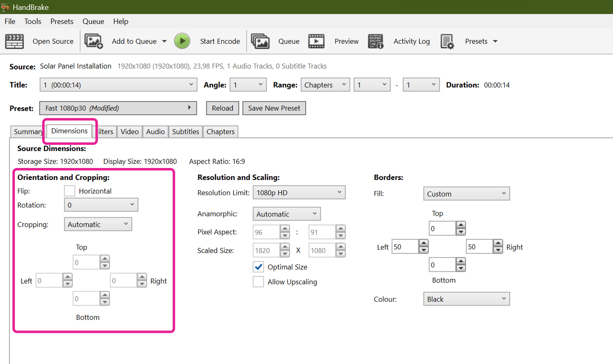
Task: Select the Add to Queue icon
Action: pyautogui.click(x=94, y=41)
